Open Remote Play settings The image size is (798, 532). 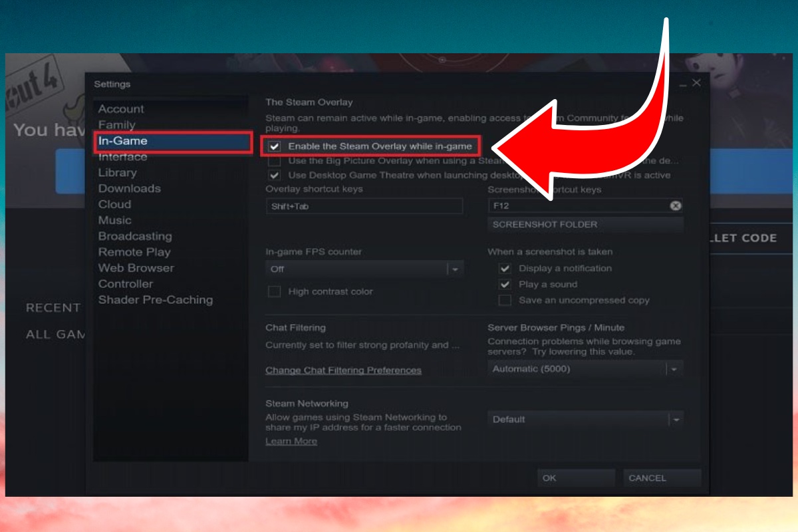(134, 253)
